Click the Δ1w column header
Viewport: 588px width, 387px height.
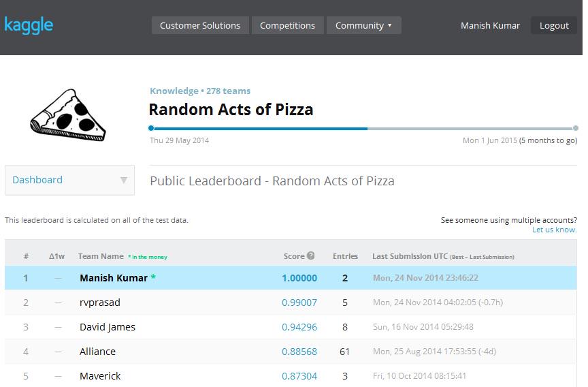coord(56,256)
